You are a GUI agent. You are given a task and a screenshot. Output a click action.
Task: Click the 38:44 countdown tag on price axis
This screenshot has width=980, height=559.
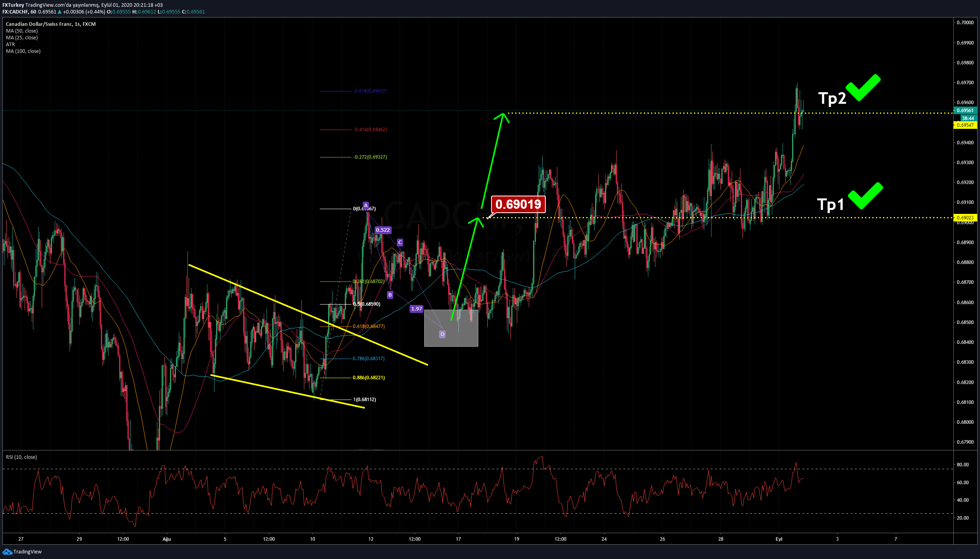tap(968, 118)
